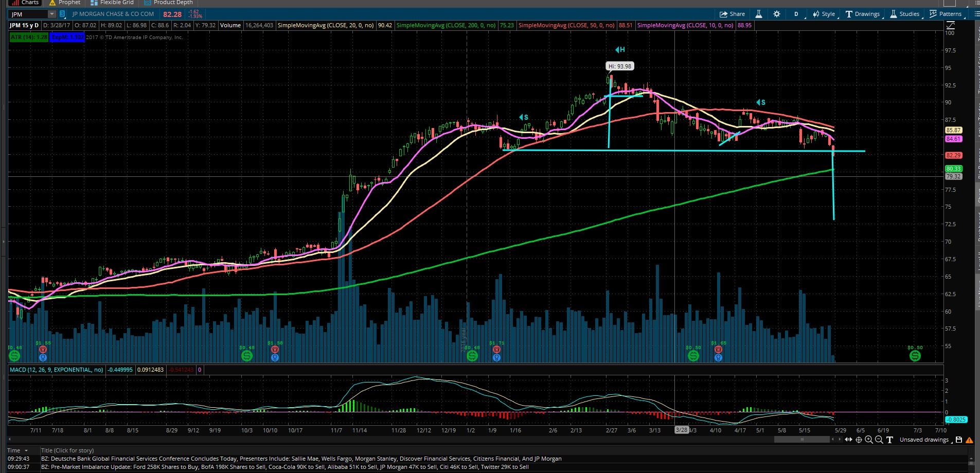
Task: Click the save drawings floppy disk icon
Action: coord(959,440)
